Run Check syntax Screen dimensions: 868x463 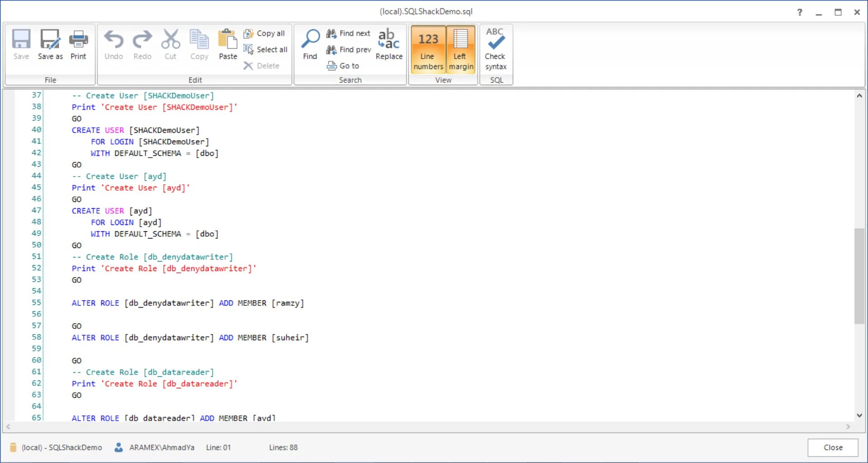495,49
